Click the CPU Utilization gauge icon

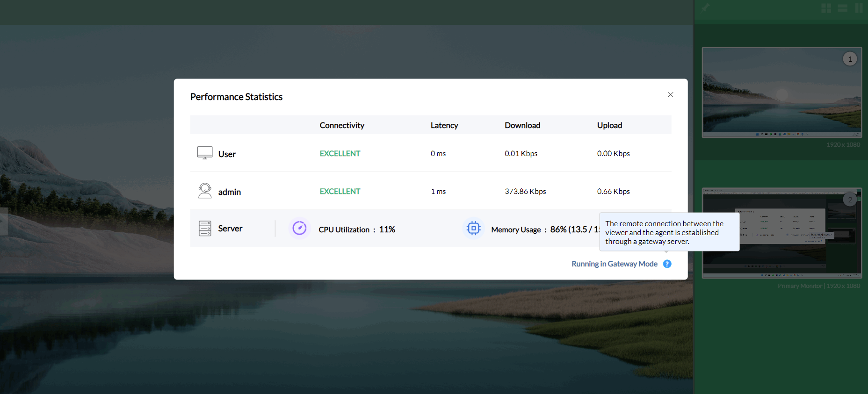pos(299,228)
